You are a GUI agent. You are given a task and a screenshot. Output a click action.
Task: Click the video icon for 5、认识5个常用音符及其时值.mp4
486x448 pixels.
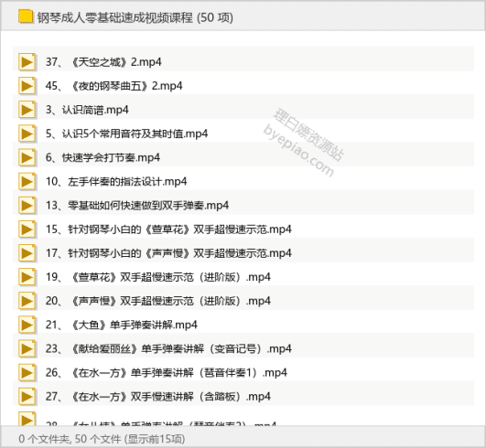pos(27,133)
